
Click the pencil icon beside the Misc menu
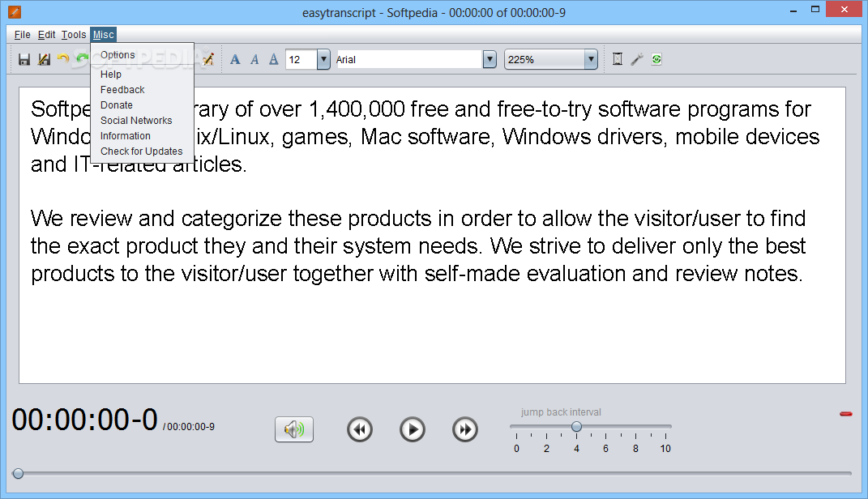coord(208,58)
